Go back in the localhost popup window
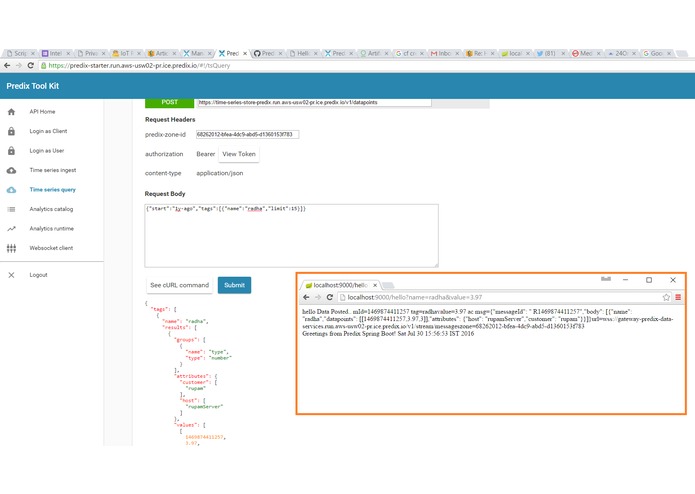Screen dimensions: 695x494 (306, 297)
